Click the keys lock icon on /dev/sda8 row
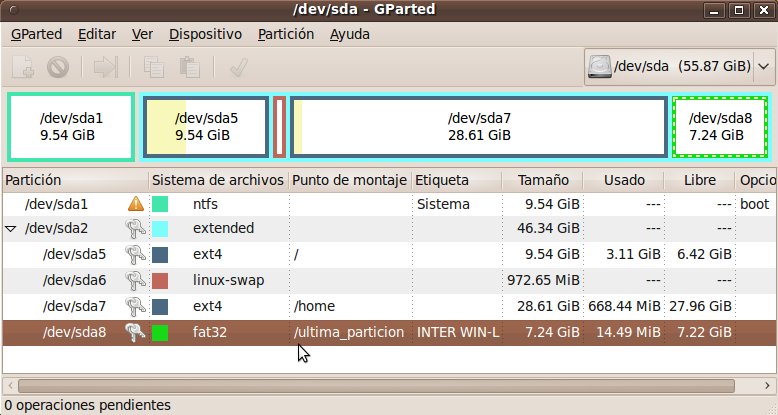778x415 pixels. [x=135, y=332]
